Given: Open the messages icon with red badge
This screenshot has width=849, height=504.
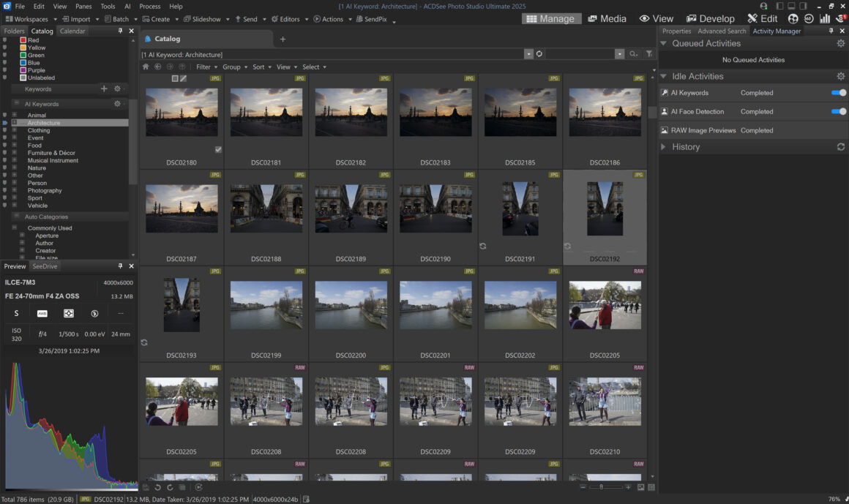Looking at the screenshot, I should coord(842,18).
